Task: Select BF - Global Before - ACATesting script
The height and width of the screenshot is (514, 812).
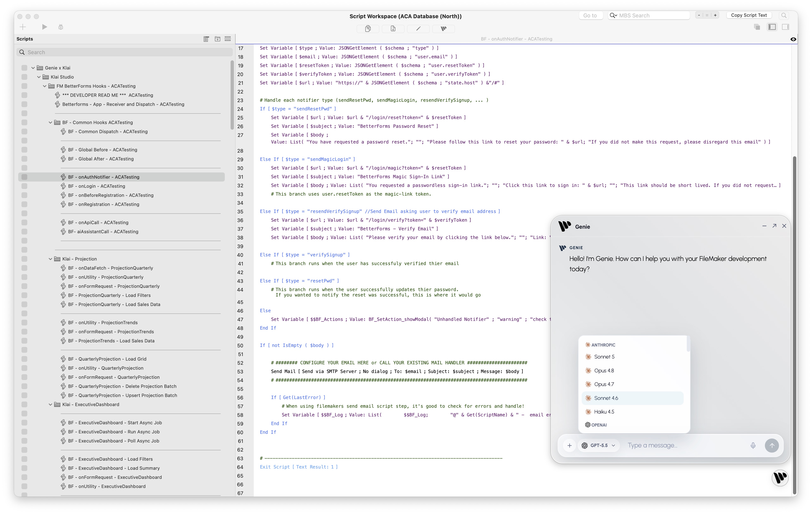Action: [102, 150]
